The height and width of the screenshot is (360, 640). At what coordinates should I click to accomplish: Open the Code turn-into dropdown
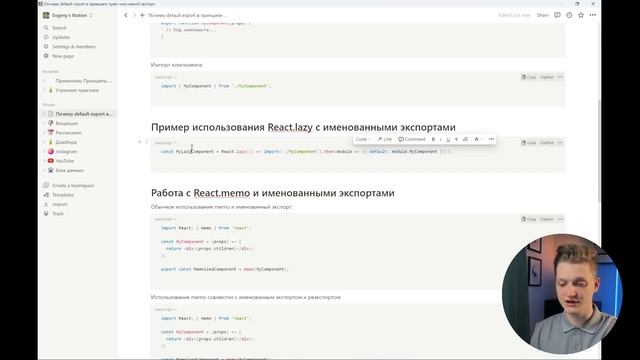tap(363, 139)
